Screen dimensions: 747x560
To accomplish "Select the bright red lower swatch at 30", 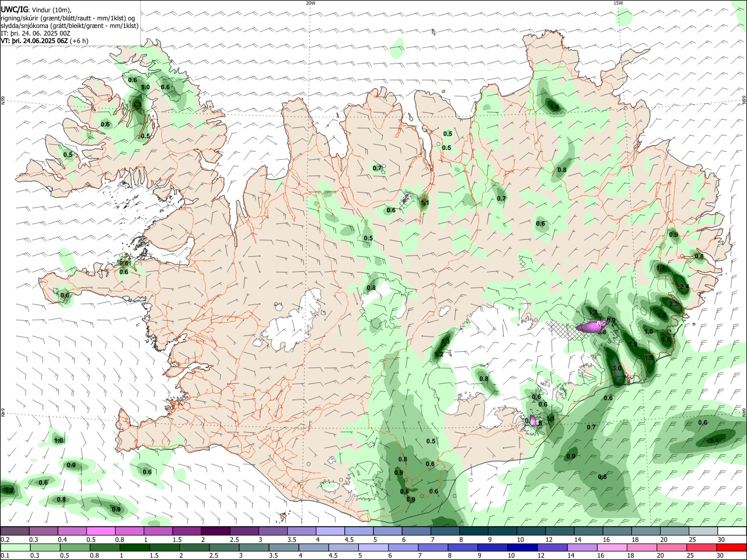I will (732, 547).
